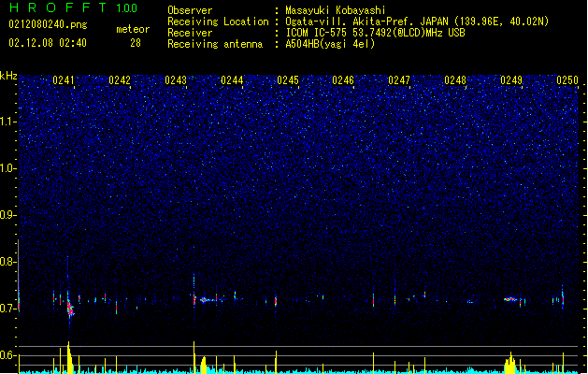Click the 'Observer' field label
The height and width of the screenshot is (374, 588).
[x=190, y=10]
